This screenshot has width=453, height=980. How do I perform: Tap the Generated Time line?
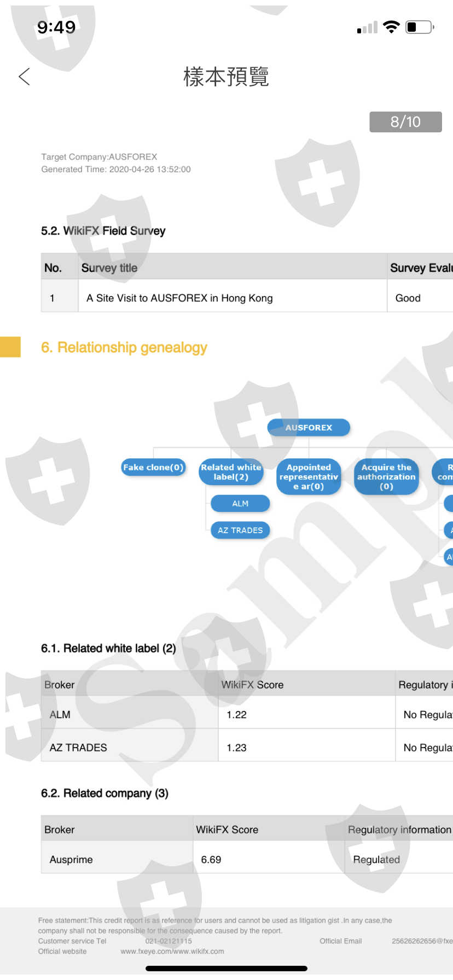(116, 170)
